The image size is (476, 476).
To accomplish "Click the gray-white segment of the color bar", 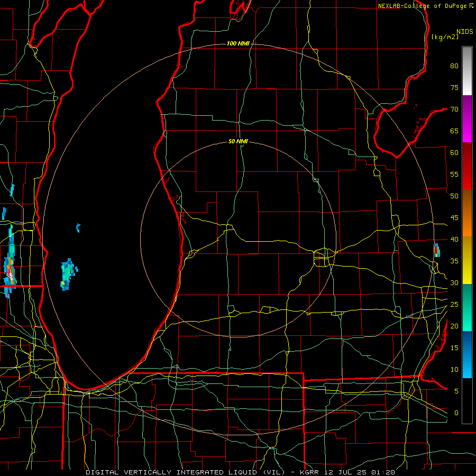I will coord(467,71).
